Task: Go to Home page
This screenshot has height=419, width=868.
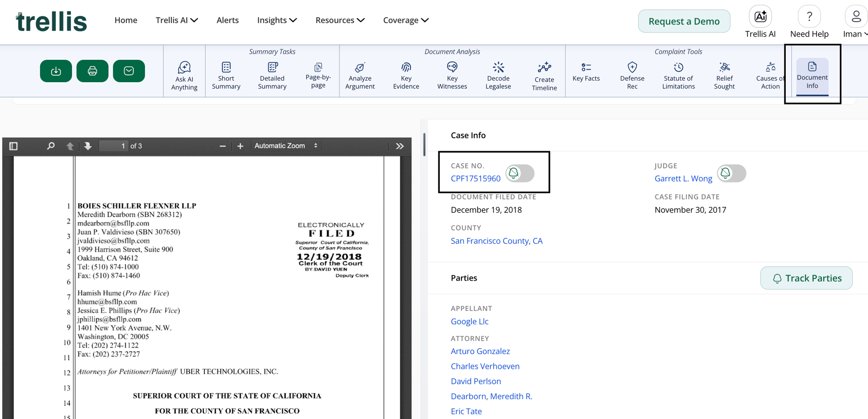Action: 126,20
